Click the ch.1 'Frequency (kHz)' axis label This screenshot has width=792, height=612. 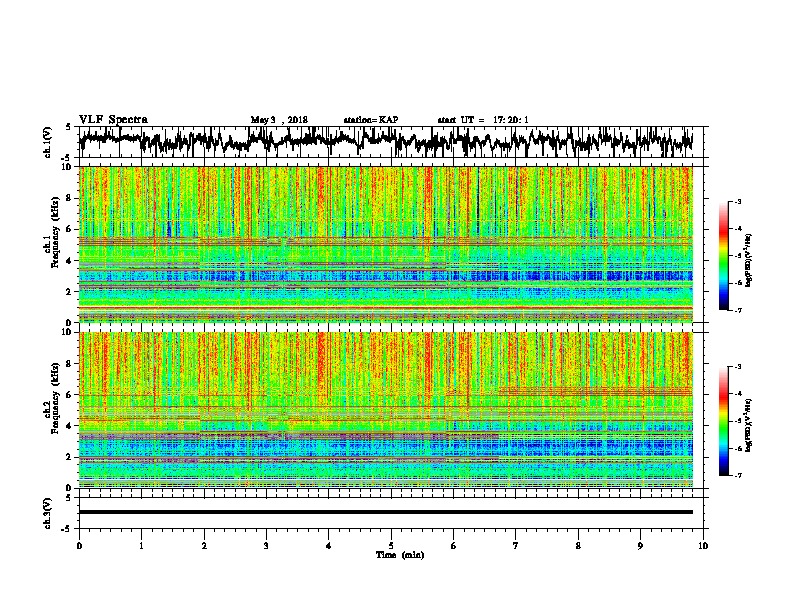pos(55,233)
